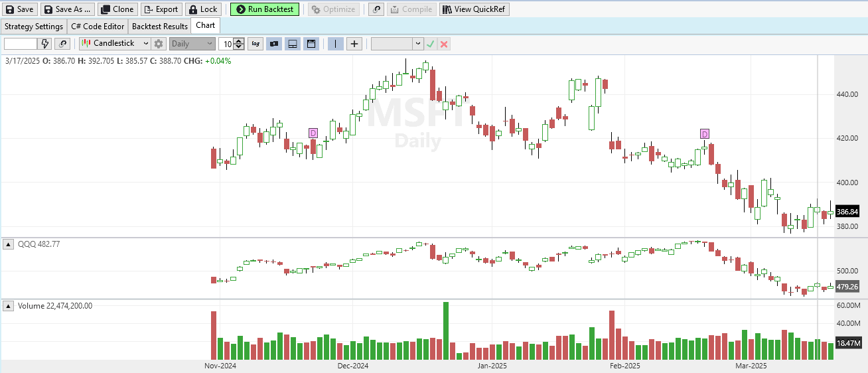Open chart style settings gear
This screenshot has width=868, height=373.
pyautogui.click(x=159, y=44)
